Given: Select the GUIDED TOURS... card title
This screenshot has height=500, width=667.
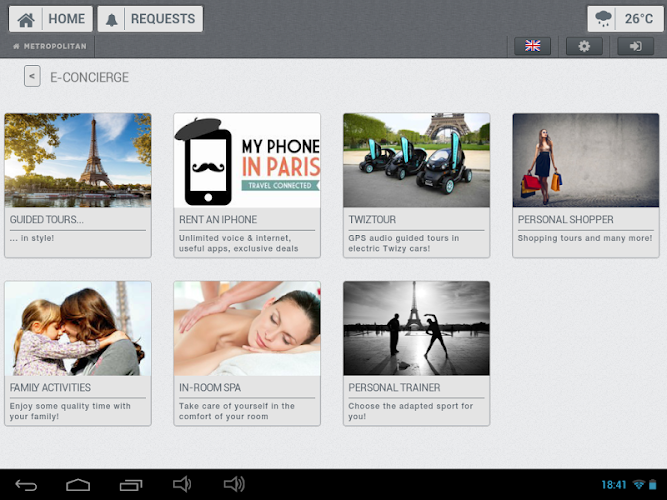Looking at the screenshot, I should click(47, 220).
